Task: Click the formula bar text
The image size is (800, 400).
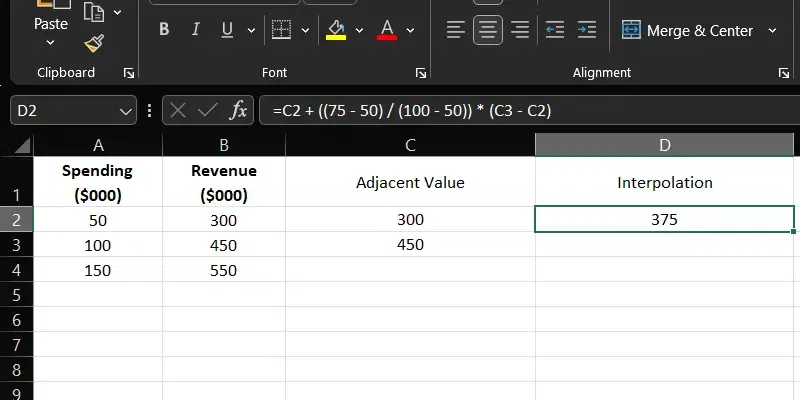Action: coord(412,111)
